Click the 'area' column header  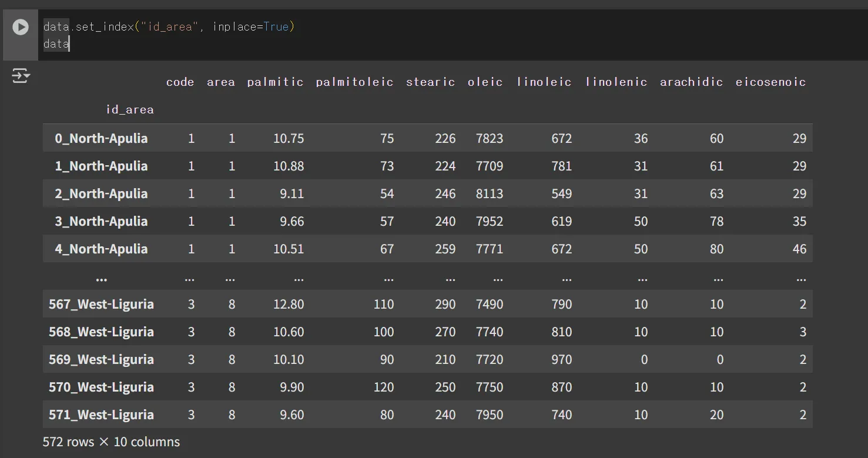coord(221,82)
